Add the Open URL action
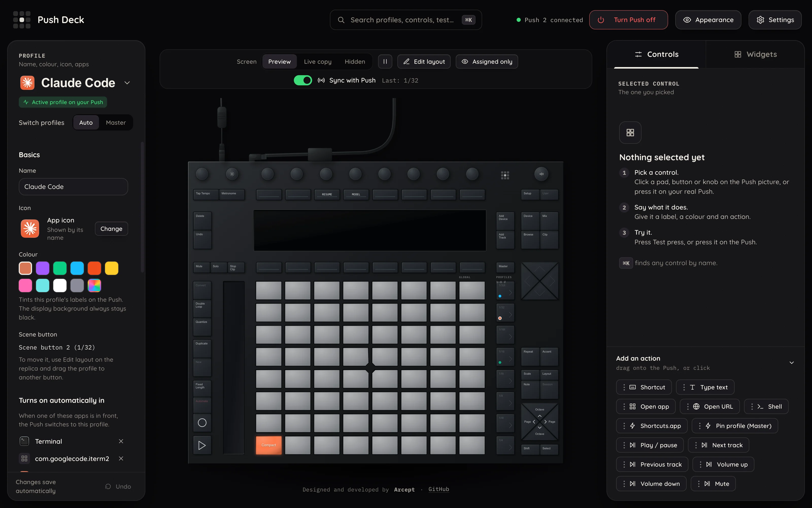The height and width of the screenshot is (508, 812). [x=710, y=407]
